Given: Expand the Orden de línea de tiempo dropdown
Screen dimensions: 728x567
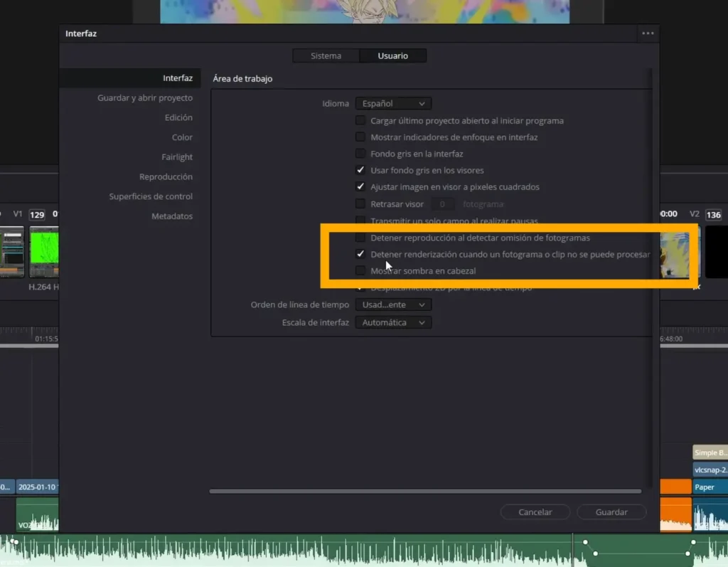Looking at the screenshot, I should tap(392, 304).
